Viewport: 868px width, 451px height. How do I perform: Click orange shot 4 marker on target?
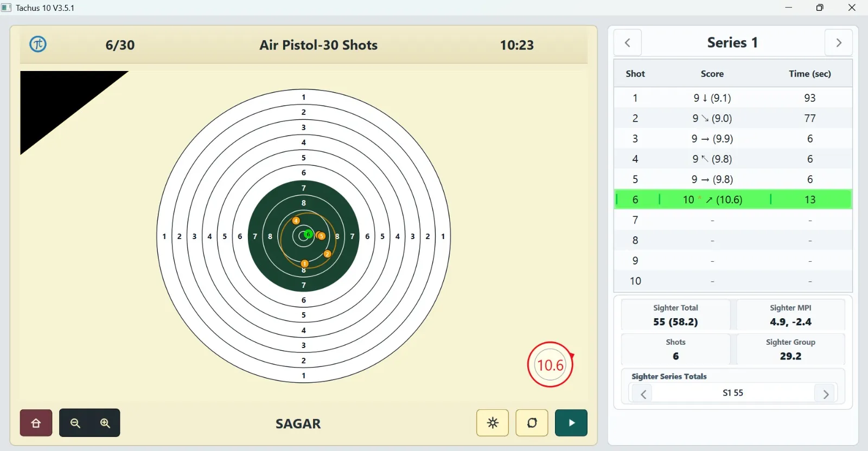[x=296, y=221]
